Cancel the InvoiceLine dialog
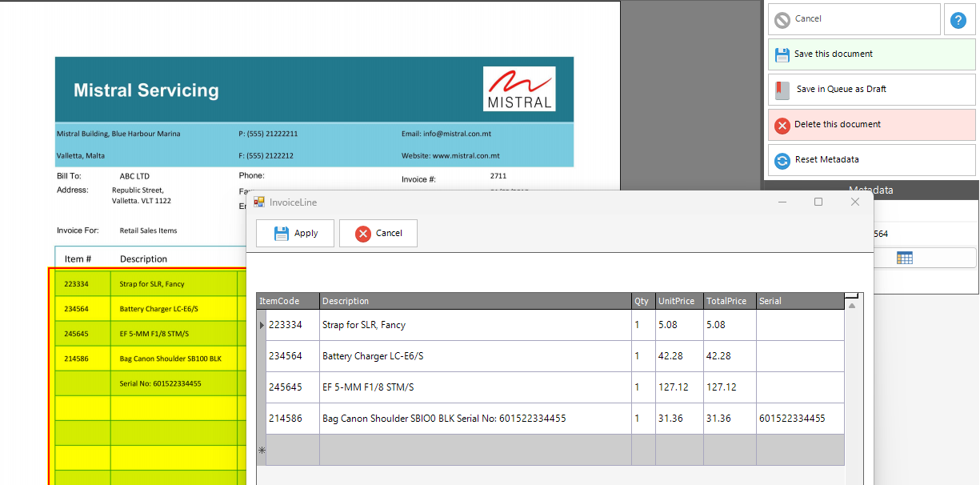 click(378, 233)
